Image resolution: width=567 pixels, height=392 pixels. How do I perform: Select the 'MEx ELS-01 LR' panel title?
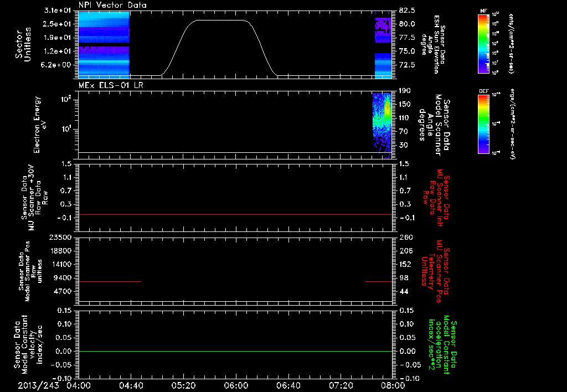pos(110,85)
